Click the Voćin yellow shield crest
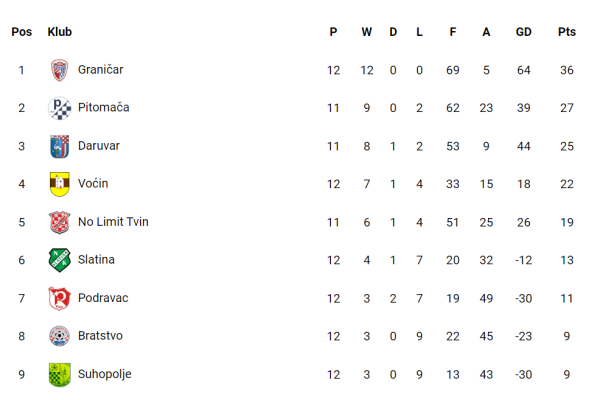Image resolution: width=600 pixels, height=400 pixels. (x=59, y=184)
